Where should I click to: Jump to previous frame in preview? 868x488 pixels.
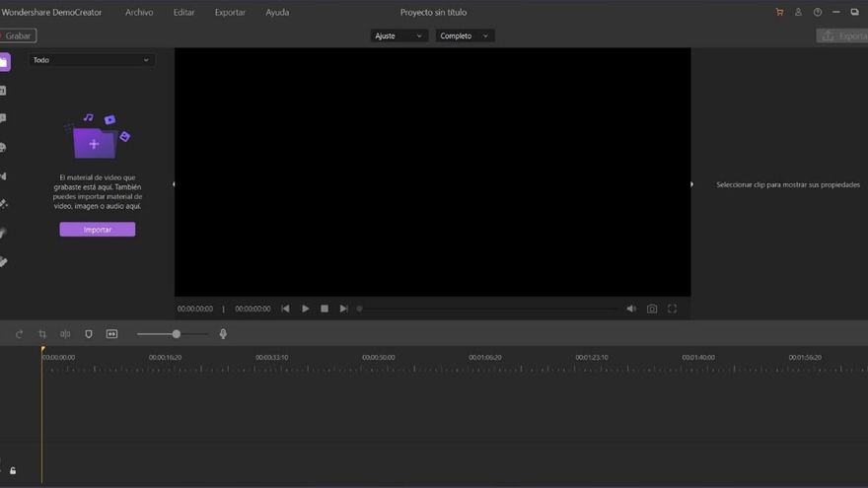pos(285,309)
